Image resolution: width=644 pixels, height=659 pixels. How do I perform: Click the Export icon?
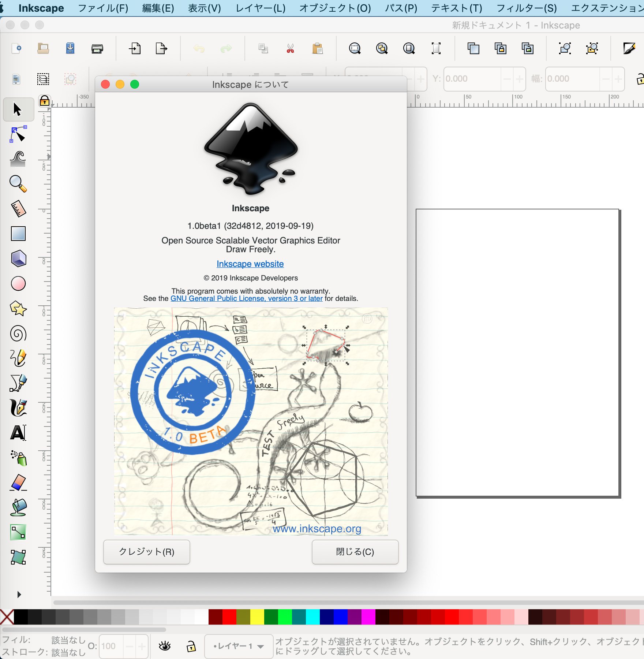point(161,48)
